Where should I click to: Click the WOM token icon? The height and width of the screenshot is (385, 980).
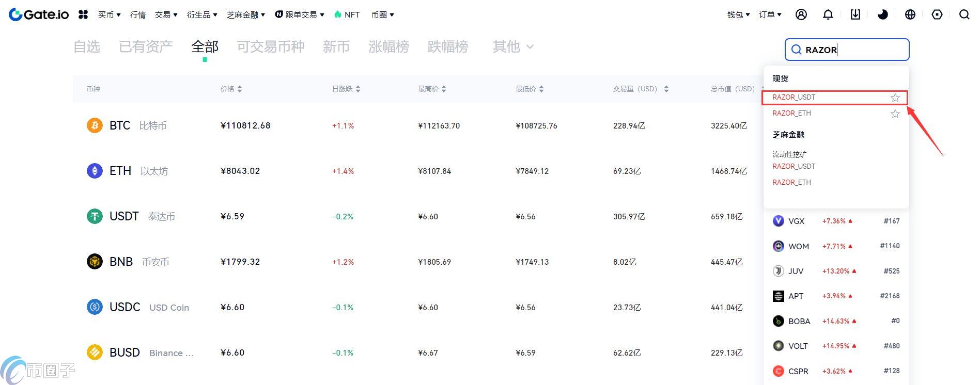pos(778,246)
